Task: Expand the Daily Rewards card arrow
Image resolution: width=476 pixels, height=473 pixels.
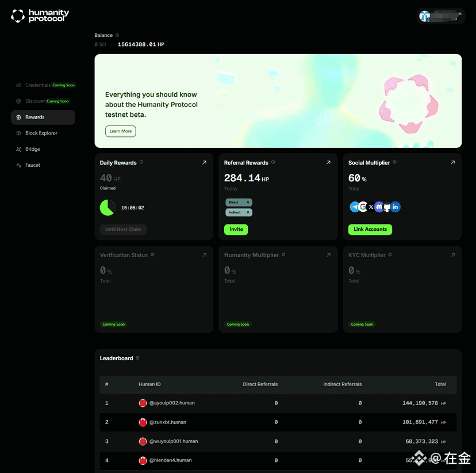Action: (x=204, y=162)
